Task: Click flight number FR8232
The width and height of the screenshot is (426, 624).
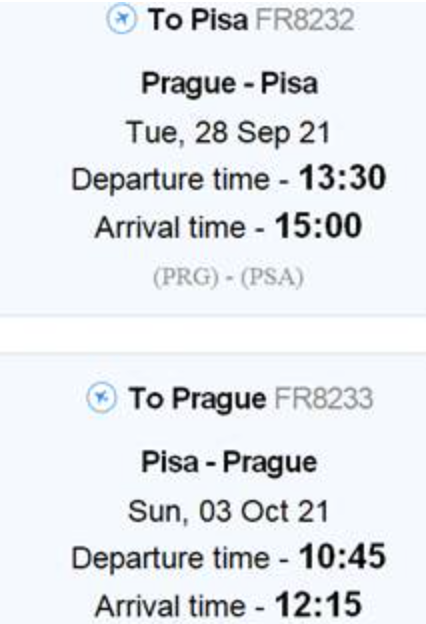Action: point(305,19)
